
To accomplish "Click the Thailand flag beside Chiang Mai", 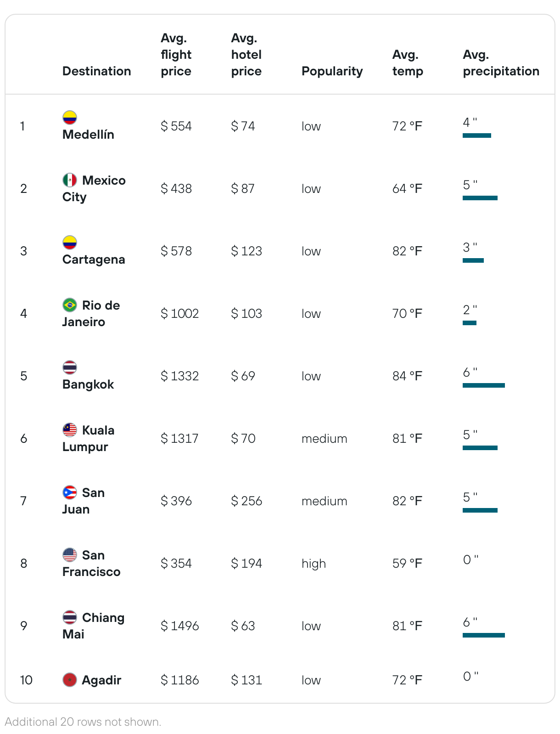I will 70,617.
